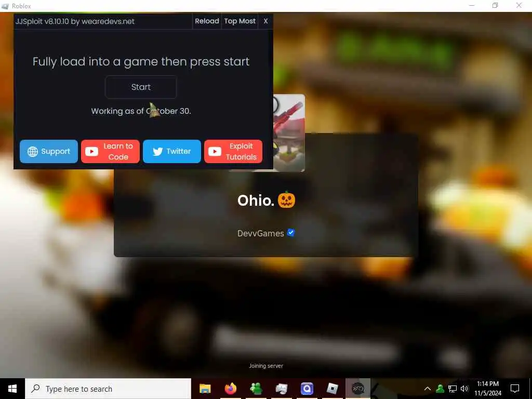Open the computer monitor app in taskbar
Screen dimensions: 532x399
coord(281,389)
